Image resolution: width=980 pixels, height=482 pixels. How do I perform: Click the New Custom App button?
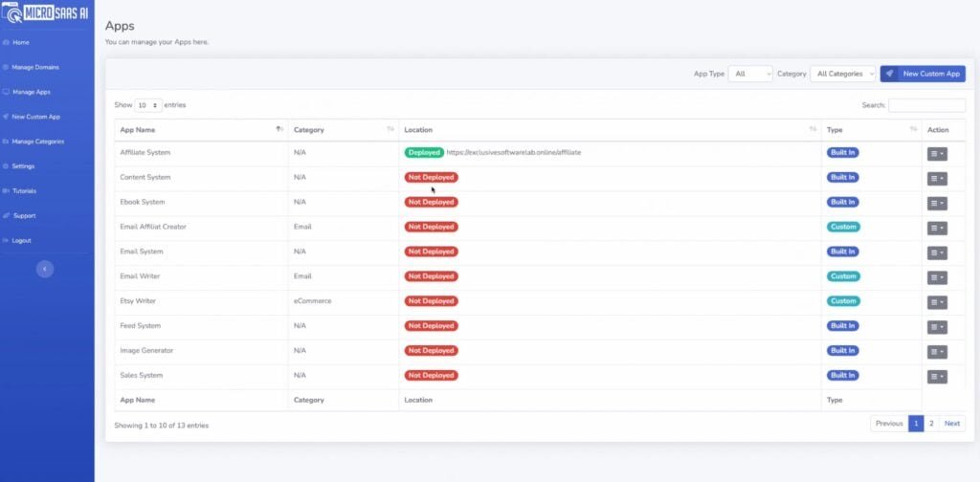pyautogui.click(x=923, y=74)
